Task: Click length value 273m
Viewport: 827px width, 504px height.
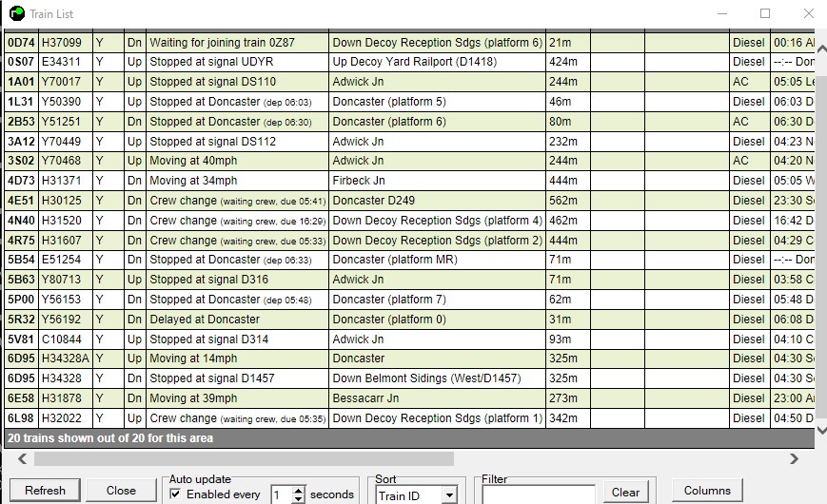Action: pos(563,398)
